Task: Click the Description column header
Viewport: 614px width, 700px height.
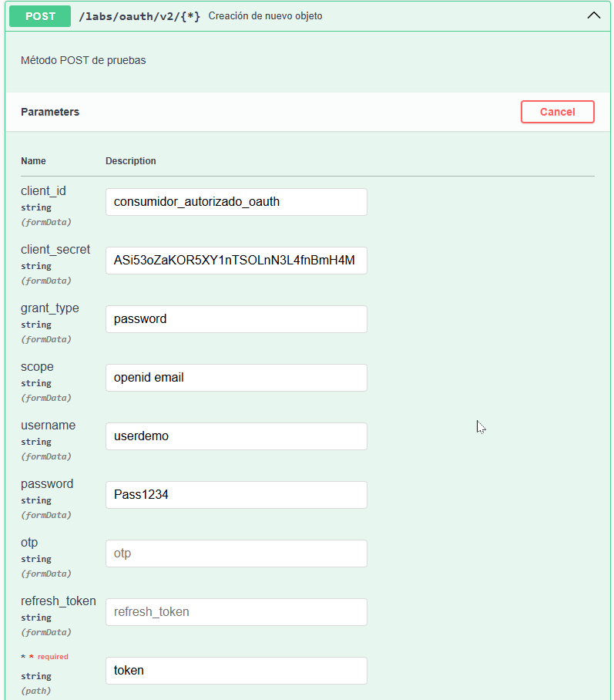Action: [x=131, y=161]
